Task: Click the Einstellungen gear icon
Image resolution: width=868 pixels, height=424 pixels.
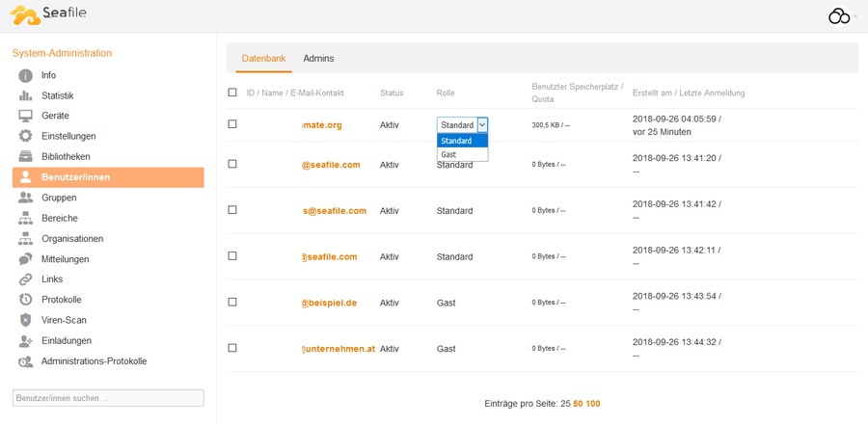Action: coord(25,136)
